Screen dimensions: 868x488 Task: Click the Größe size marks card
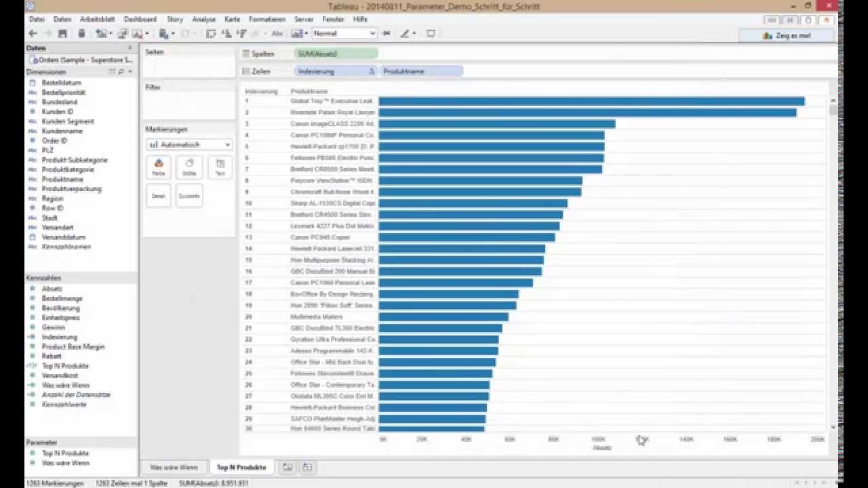click(x=189, y=167)
